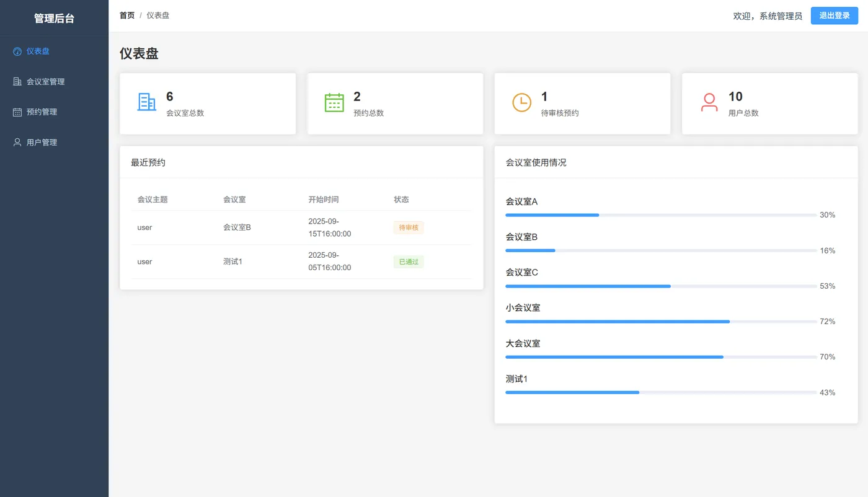868x497 pixels.
Task: Click the 状态 column header
Action: click(401, 200)
